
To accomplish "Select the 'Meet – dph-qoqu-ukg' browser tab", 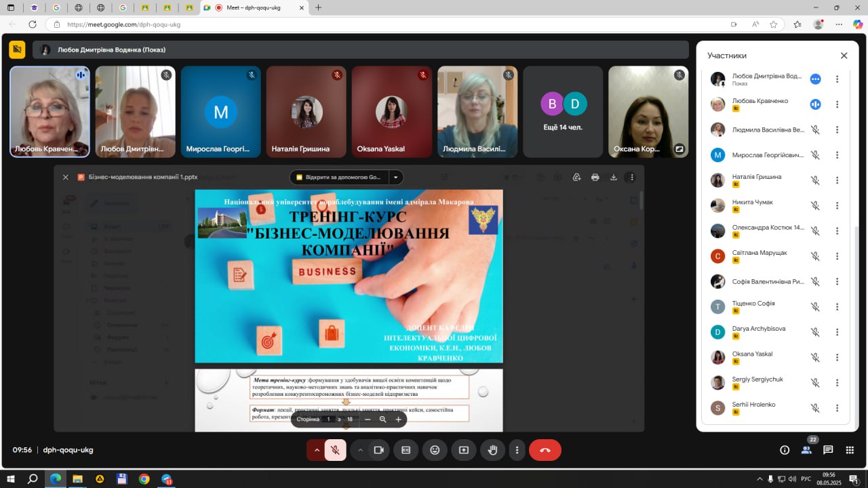I will pos(254,7).
